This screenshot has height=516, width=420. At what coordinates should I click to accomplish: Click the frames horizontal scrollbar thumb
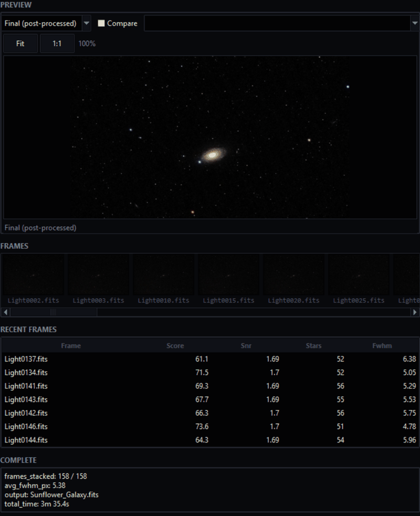(54, 312)
